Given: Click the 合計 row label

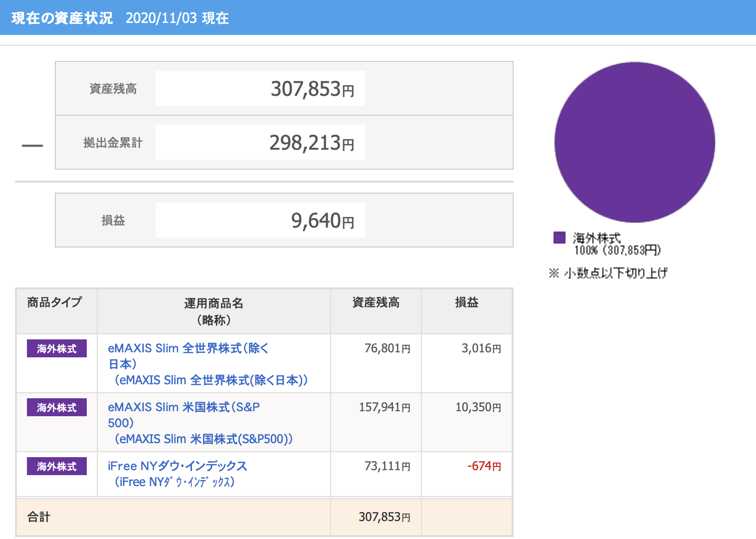Looking at the screenshot, I should (39, 517).
